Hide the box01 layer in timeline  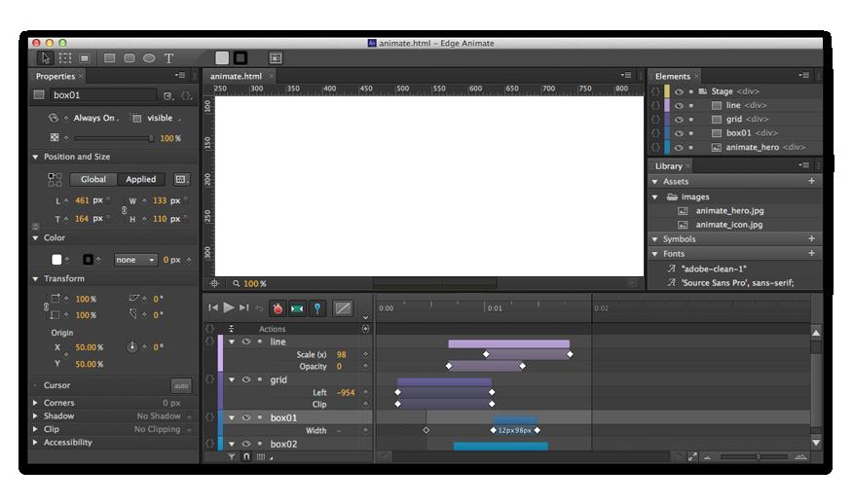pos(246,417)
